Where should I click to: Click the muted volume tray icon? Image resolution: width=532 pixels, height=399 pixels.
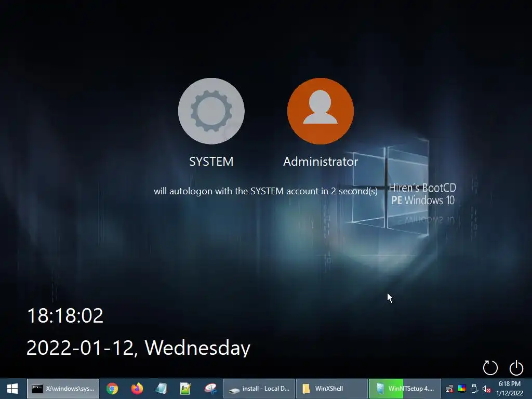486,389
